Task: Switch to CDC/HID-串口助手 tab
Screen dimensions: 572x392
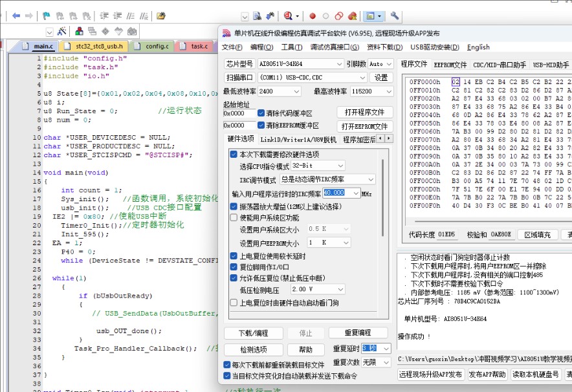Action: (500, 65)
